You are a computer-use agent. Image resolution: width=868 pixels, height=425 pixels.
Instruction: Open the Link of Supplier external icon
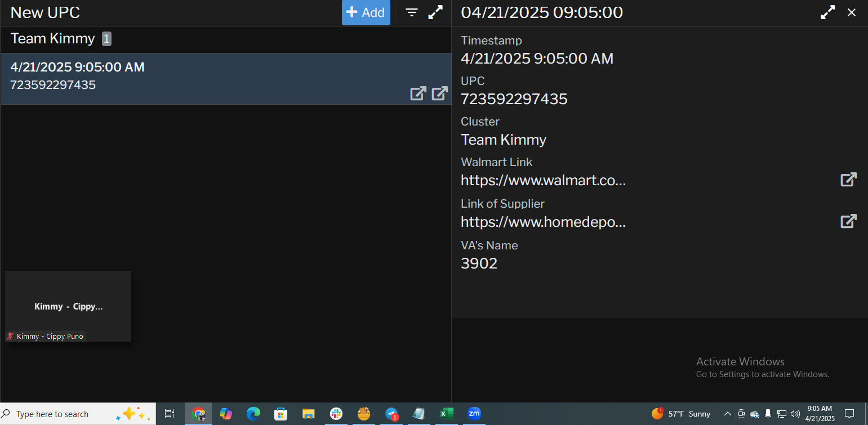(848, 221)
